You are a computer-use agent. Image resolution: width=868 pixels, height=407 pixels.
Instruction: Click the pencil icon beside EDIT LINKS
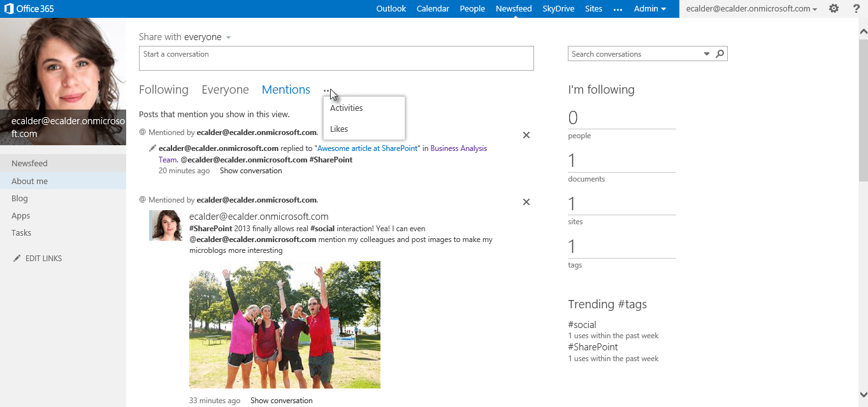[x=17, y=259]
